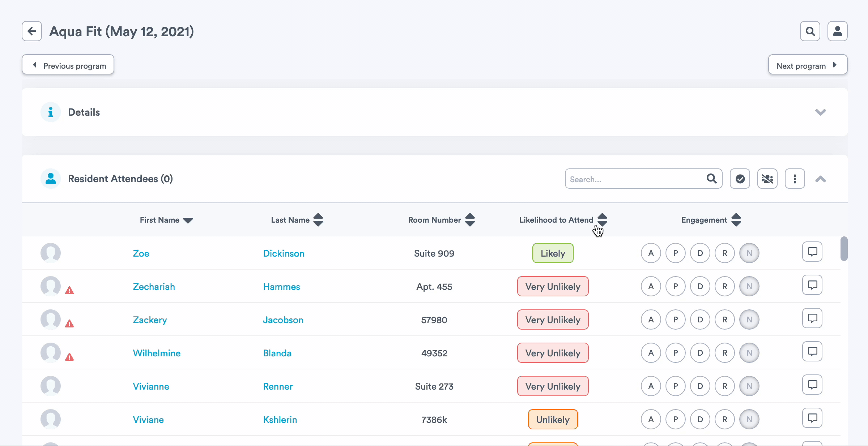
Task: Open the comment icon for Zoe Dickinson
Action: click(x=812, y=252)
